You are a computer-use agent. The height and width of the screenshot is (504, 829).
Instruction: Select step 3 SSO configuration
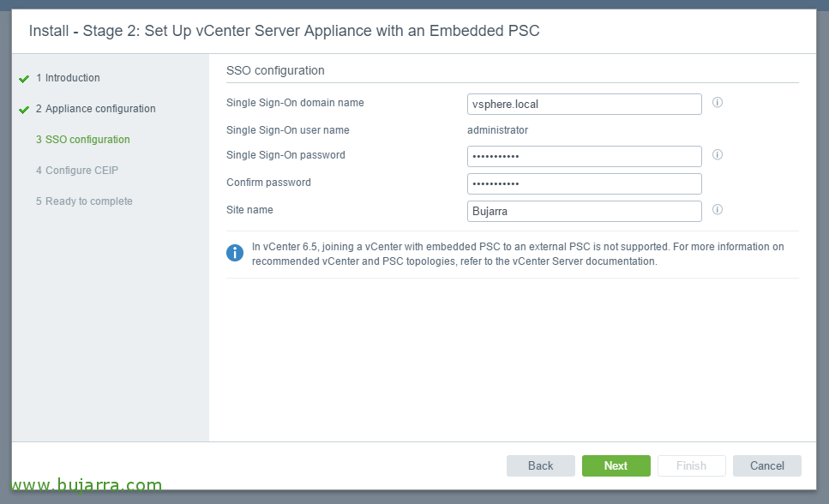click(x=83, y=140)
